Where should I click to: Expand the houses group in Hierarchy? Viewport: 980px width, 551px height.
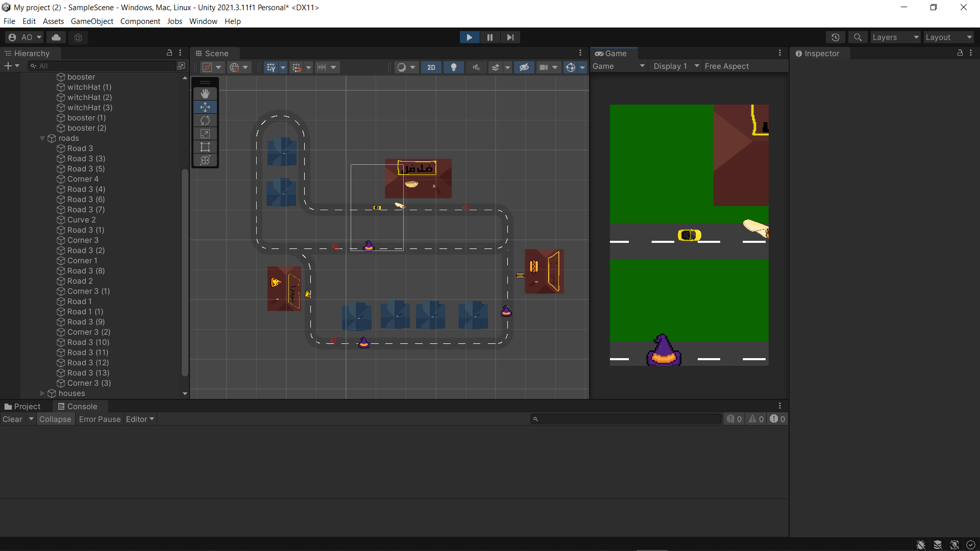pos(42,393)
